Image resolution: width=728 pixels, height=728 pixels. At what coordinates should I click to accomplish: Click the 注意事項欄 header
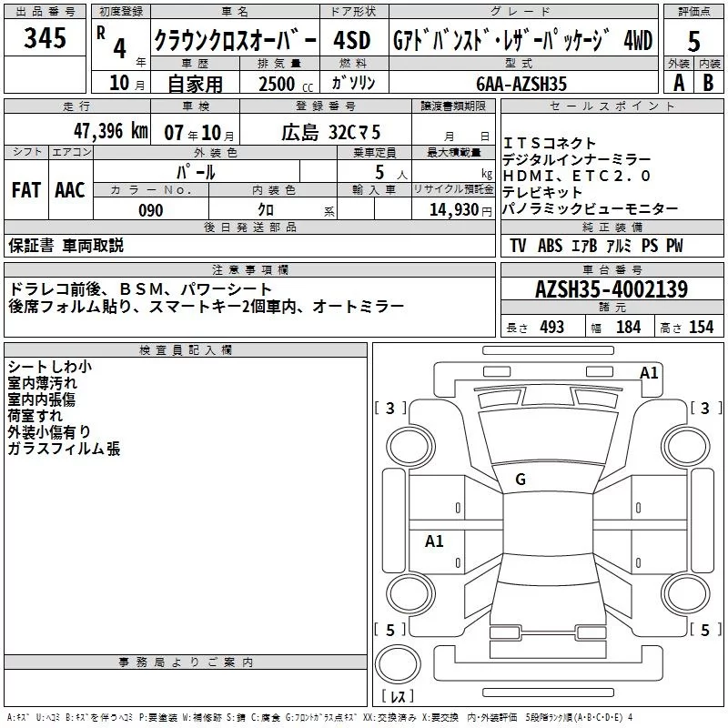250,269
